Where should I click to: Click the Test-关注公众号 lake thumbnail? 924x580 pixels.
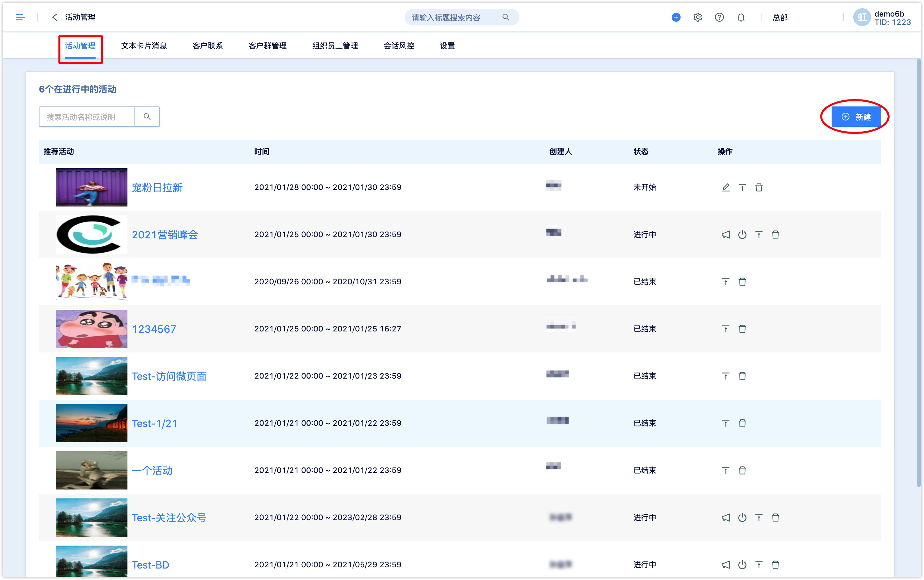(91, 518)
